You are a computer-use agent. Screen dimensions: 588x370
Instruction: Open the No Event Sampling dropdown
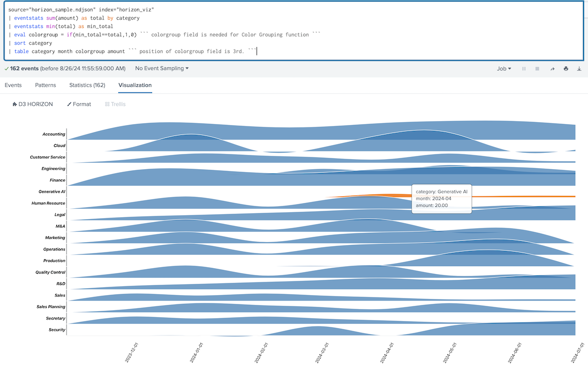click(x=162, y=69)
